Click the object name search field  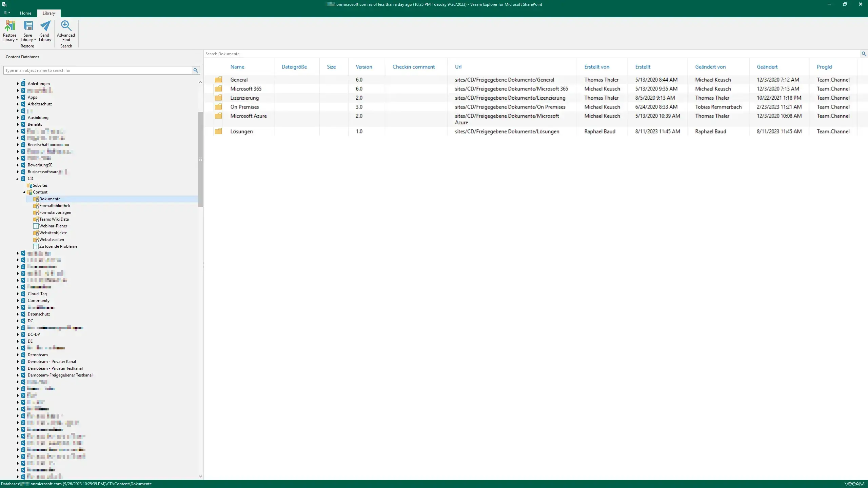(98, 70)
